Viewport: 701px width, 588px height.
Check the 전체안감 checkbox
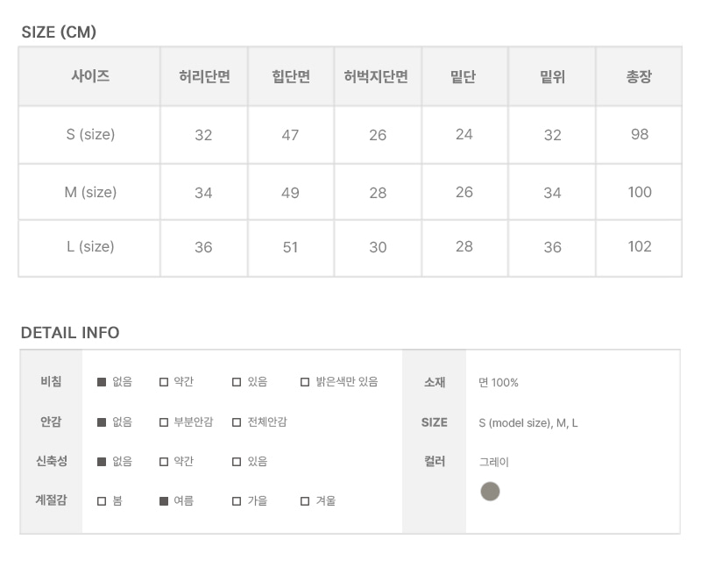237,422
